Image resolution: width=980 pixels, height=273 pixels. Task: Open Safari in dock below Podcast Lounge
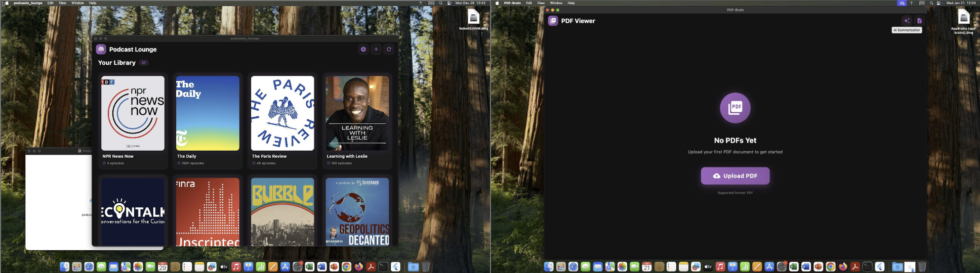click(89, 266)
